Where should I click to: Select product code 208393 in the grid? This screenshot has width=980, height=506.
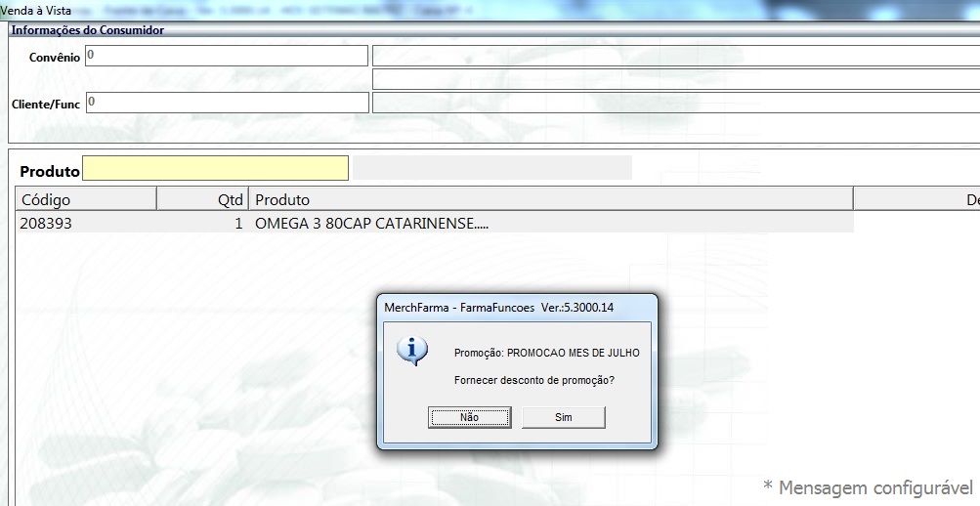[47, 224]
